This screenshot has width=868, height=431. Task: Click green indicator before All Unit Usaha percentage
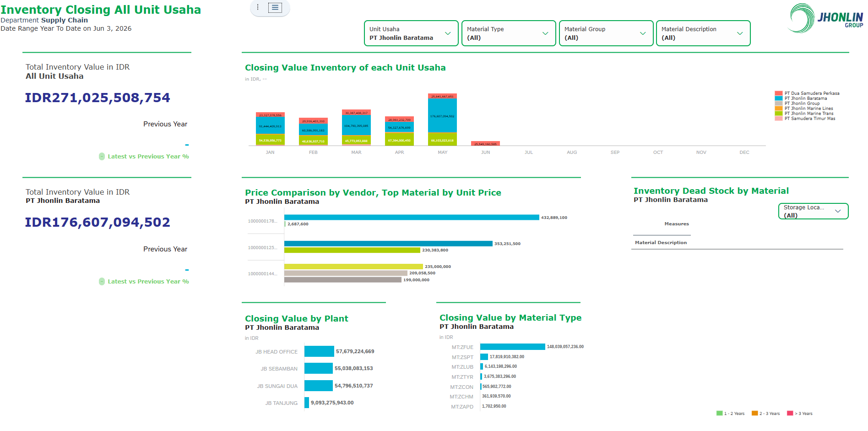coord(102,157)
